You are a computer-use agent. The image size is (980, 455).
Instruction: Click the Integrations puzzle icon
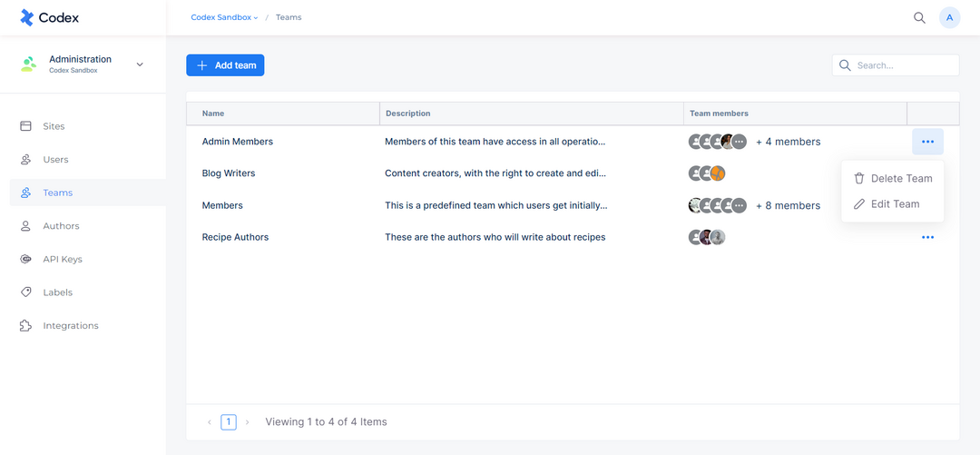(25, 325)
